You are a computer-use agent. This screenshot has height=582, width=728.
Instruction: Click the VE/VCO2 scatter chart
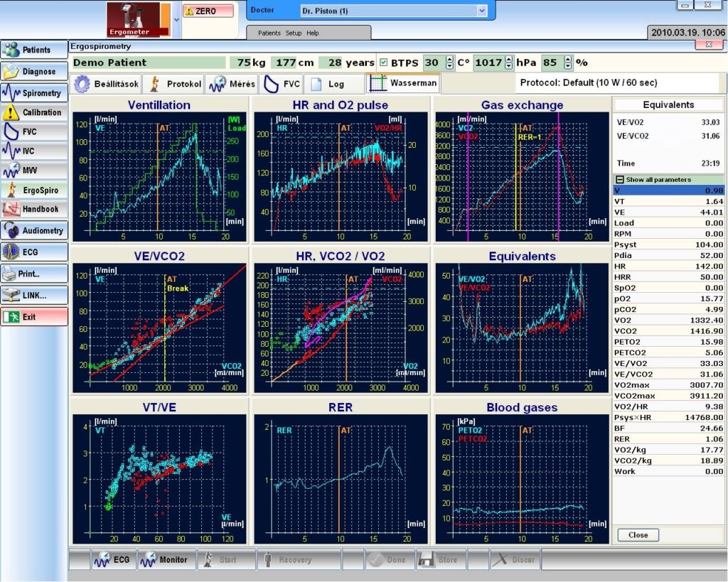click(160, 328)
